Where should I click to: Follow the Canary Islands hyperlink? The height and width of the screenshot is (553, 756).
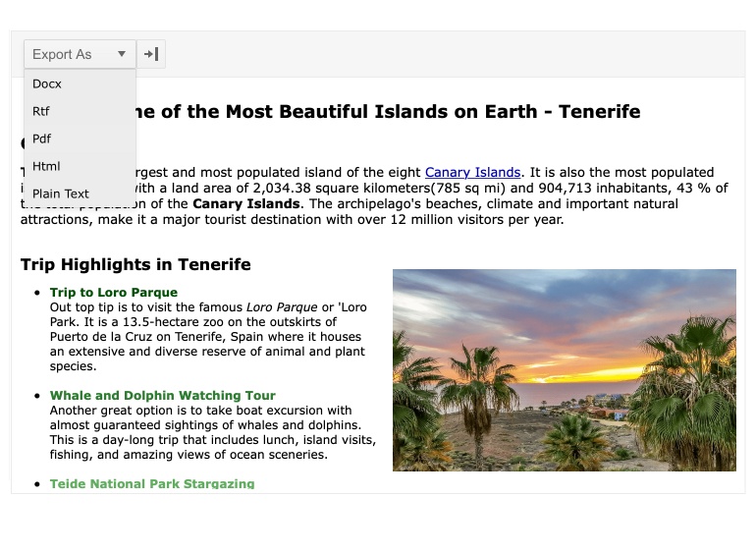click(472, 173)
